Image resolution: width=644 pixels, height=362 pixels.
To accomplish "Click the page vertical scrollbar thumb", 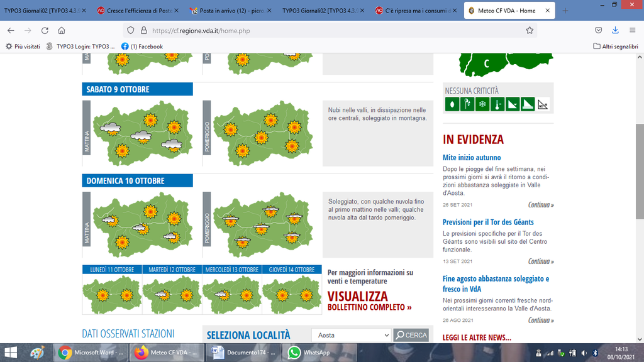I will [x=640, y=170].
